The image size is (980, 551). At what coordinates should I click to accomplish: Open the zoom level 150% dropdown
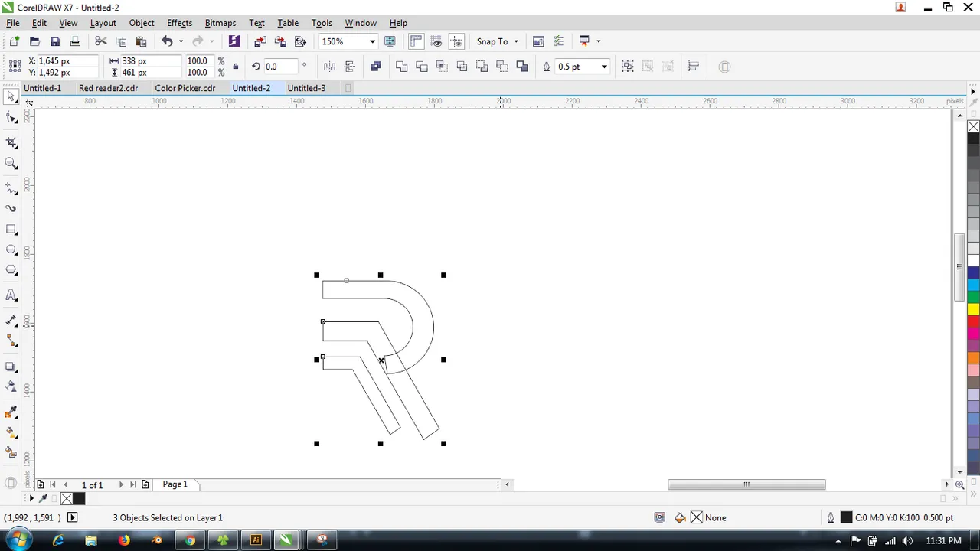pyautogui.click(x=373, y=41)
